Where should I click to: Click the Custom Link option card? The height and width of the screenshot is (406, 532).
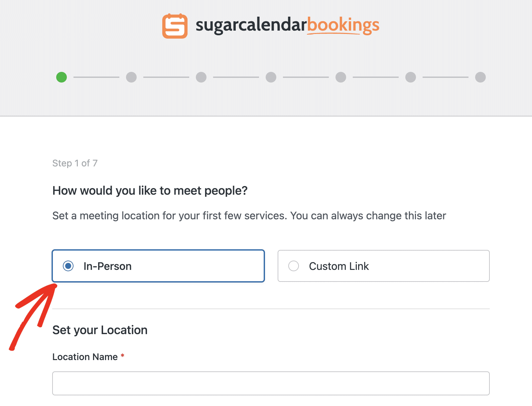coord(383,266)
